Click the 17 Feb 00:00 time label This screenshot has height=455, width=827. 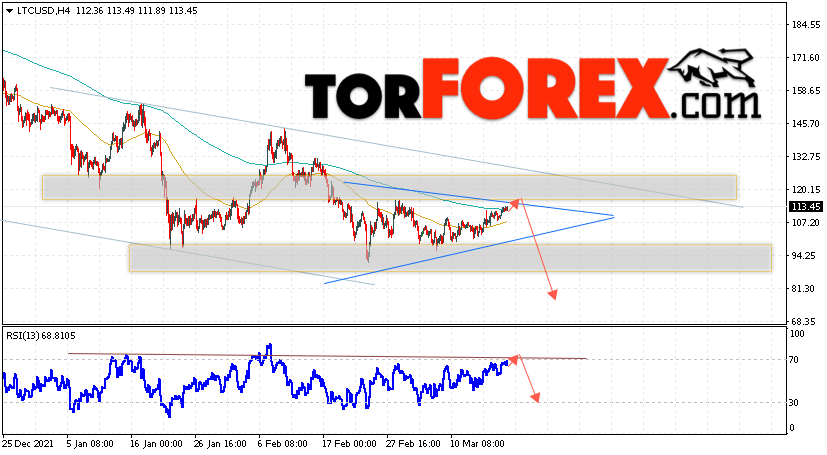[x=350, y=444]
